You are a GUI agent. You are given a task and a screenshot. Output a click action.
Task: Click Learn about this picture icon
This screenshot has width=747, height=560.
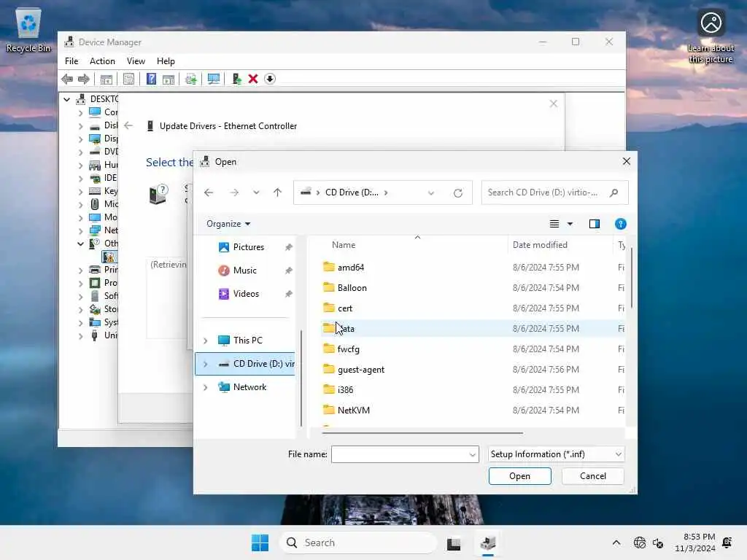click(x=711, y=36)
